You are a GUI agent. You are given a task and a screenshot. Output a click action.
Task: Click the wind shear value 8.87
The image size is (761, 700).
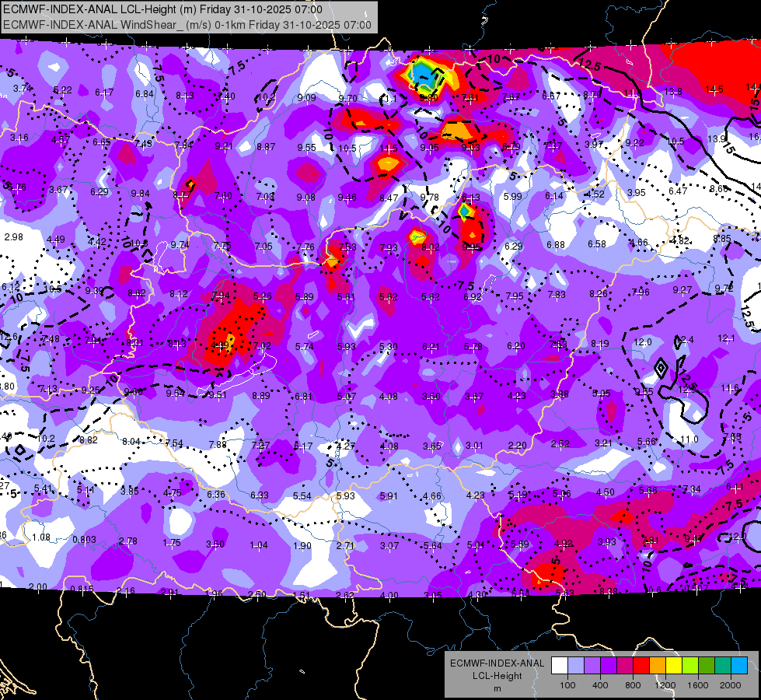click(x=266, y=147)
